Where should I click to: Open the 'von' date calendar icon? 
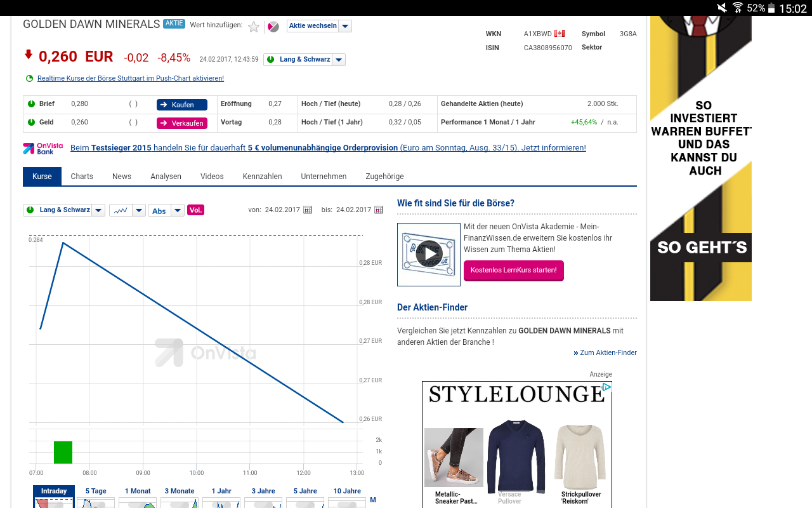(308, 210)
